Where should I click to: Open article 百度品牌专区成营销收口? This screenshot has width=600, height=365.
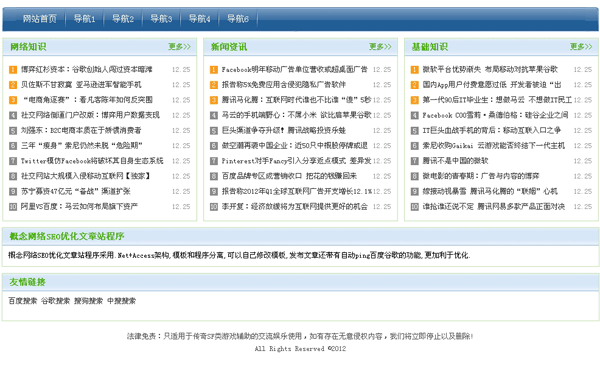(289, 176)
